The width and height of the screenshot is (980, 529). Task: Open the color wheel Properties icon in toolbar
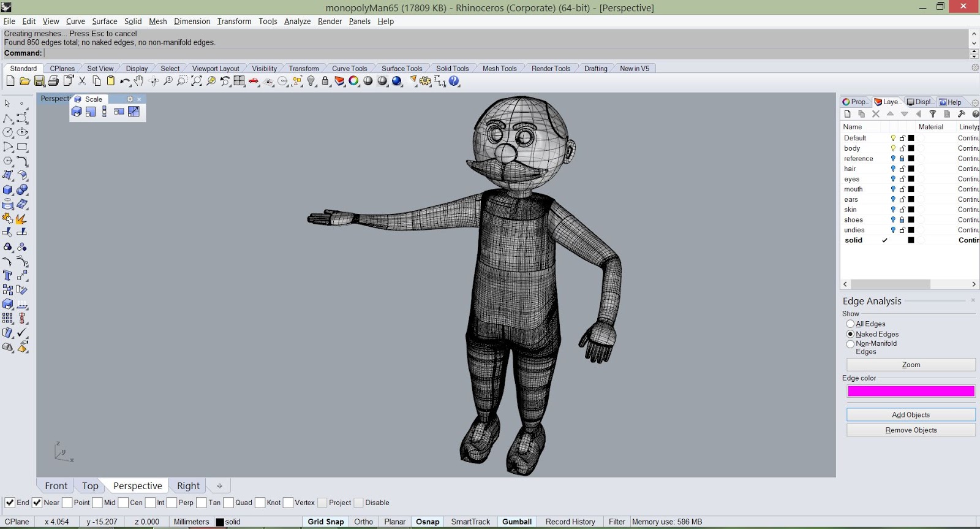click(353, 81)
